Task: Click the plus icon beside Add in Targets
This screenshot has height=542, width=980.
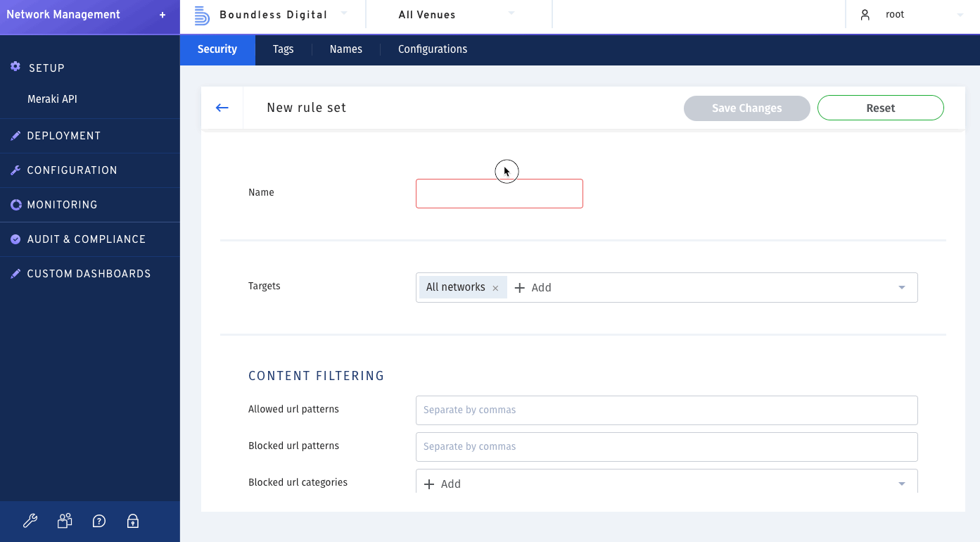Action: click(520, 288)
